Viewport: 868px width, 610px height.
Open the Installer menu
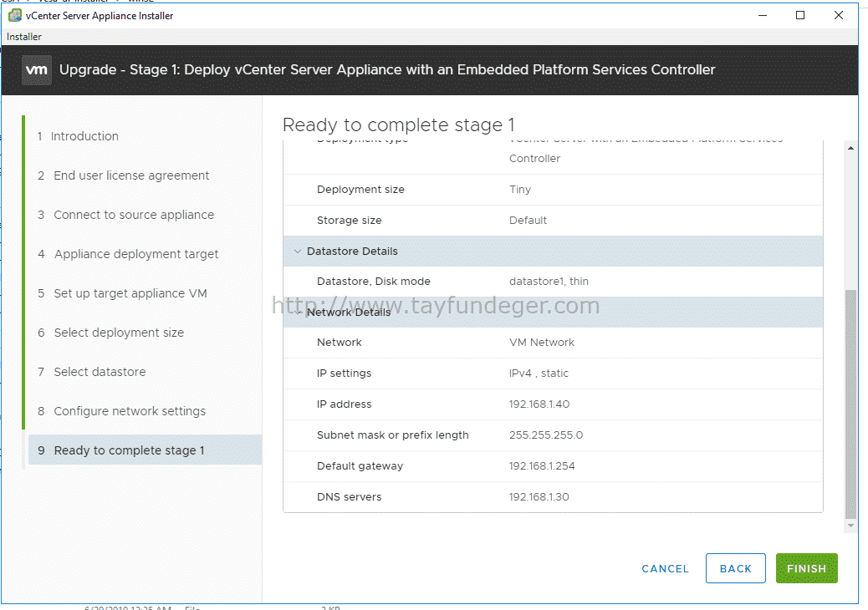[x=23, y=37]
